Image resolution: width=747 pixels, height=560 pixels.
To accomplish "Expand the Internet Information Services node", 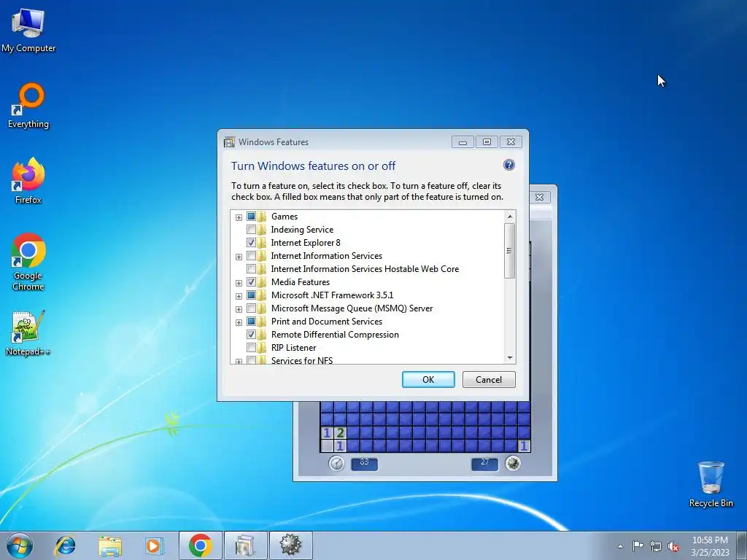I will click(x=239, y=257).
